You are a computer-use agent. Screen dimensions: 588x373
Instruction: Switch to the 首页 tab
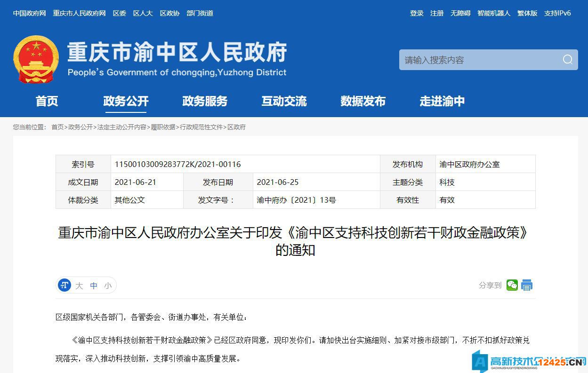(46, 101)
